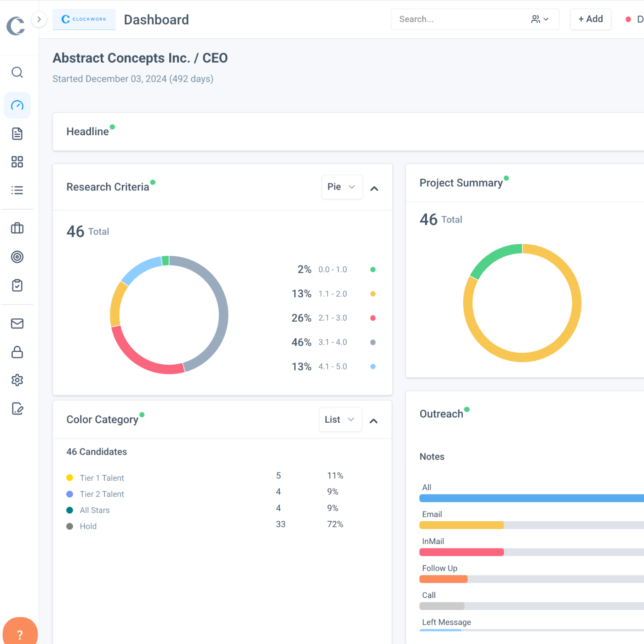Open the dashboard gauge icon in sidebar
The width and height of the screenshot is (644, 644).
click(x=17, y=105)
